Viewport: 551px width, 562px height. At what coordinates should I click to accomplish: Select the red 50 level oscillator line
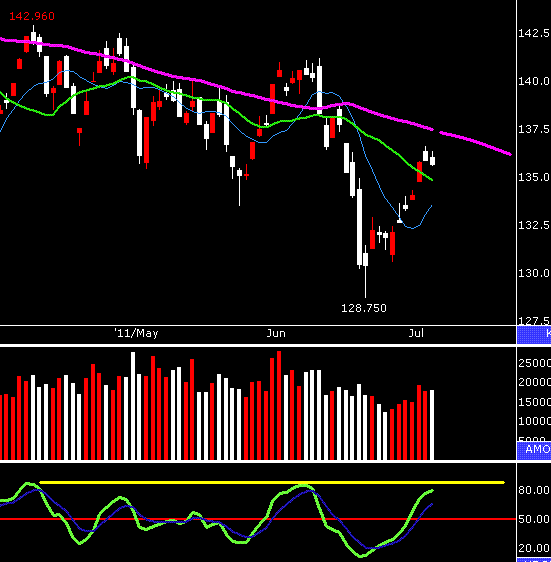click(x=258, y=519)
